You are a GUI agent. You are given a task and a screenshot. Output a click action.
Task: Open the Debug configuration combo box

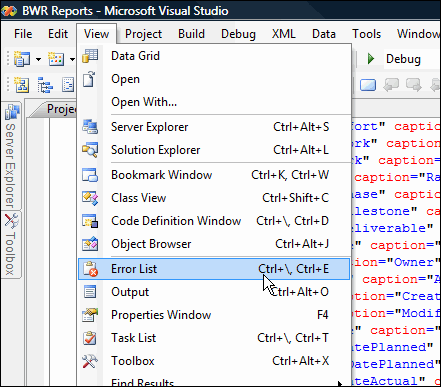pyautogui.click(x=412, y=59)
